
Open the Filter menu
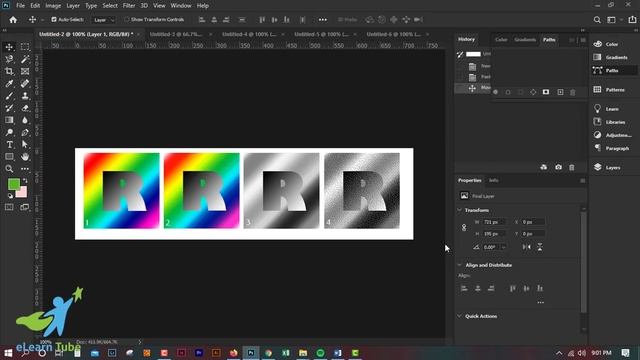pos(129,6)
